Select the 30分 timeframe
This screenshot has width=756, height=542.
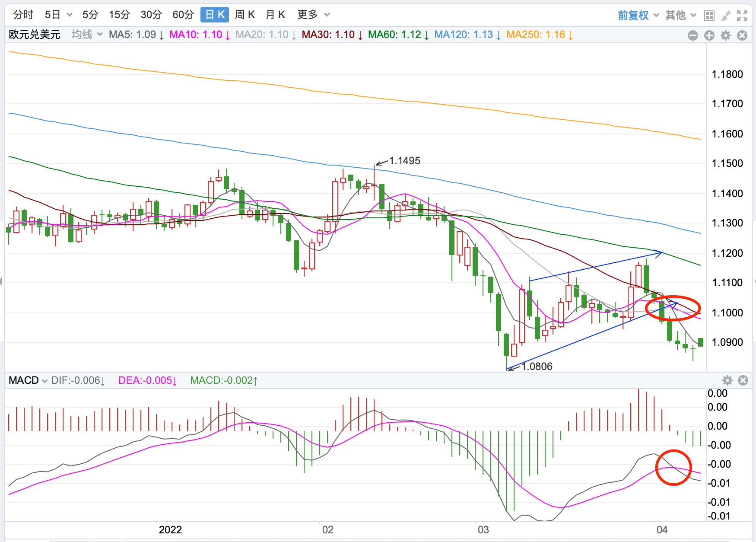pos(151,15)
